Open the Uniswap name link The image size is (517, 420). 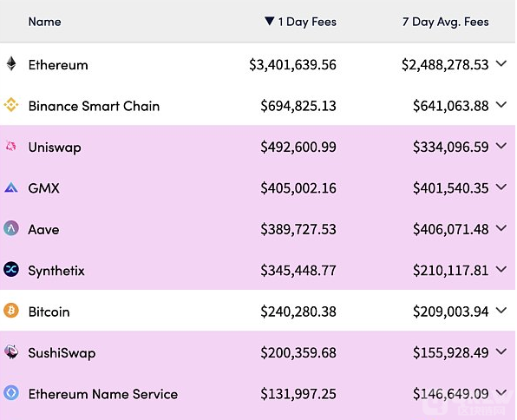click(x=55, y=148)
